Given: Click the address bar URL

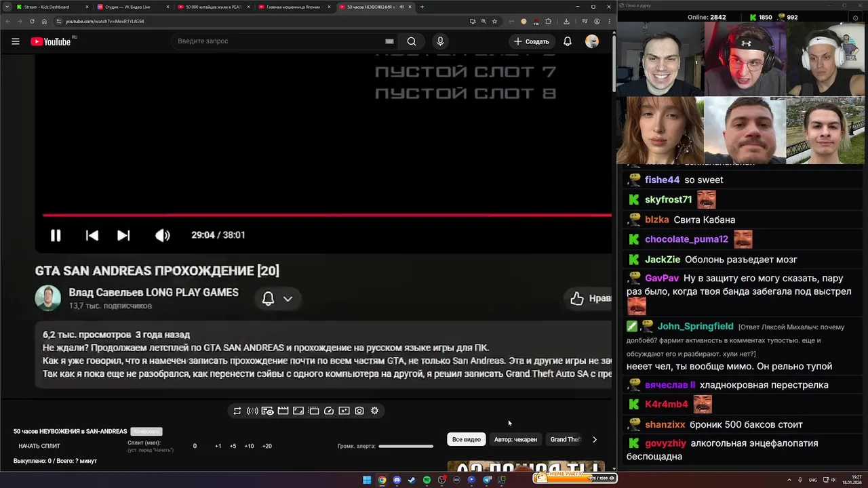Looking at the screenshot, I should click(104, 21).
